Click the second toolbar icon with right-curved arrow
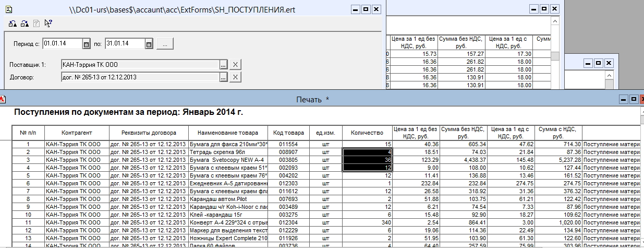This screenshot has width=644, height=248. point(25,23)
